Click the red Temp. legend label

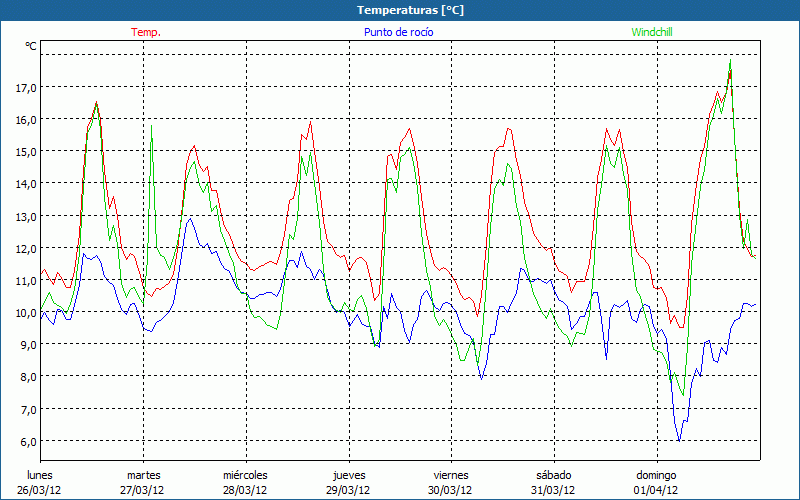click(x=145, y=32)
